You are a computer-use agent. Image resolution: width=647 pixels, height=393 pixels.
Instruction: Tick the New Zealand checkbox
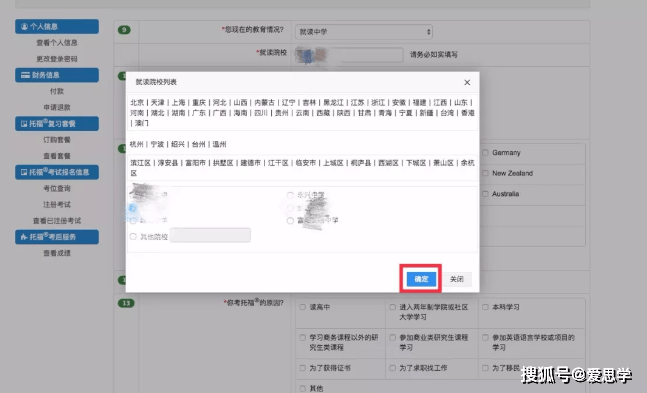click(485, 173)
